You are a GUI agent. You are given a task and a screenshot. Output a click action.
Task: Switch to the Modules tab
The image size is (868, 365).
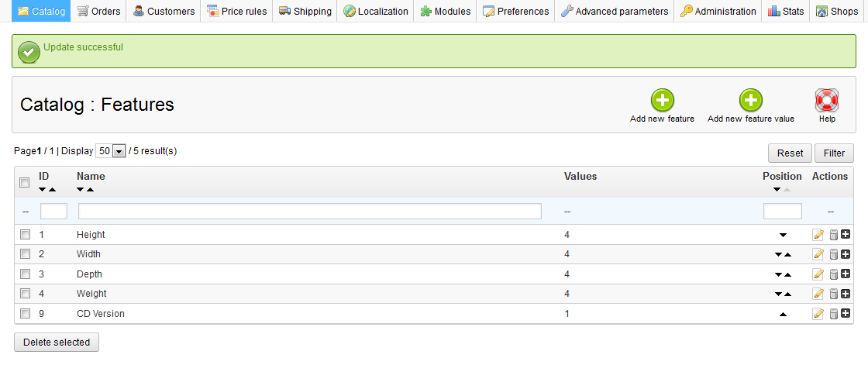[x=445, y=11]
